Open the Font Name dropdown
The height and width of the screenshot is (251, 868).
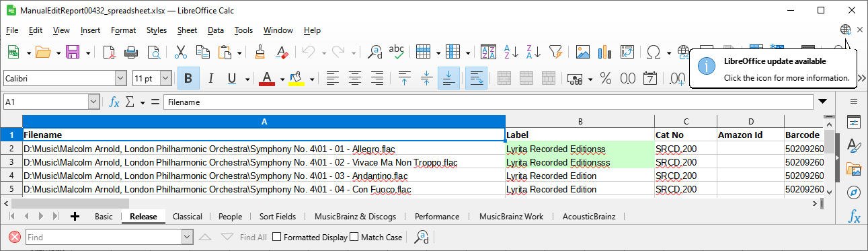(120, 79)
